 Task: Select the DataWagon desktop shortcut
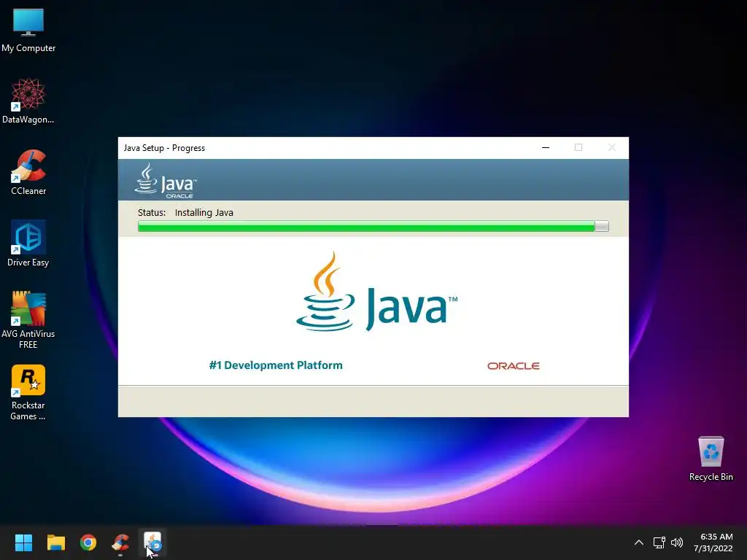pos(28,101)
